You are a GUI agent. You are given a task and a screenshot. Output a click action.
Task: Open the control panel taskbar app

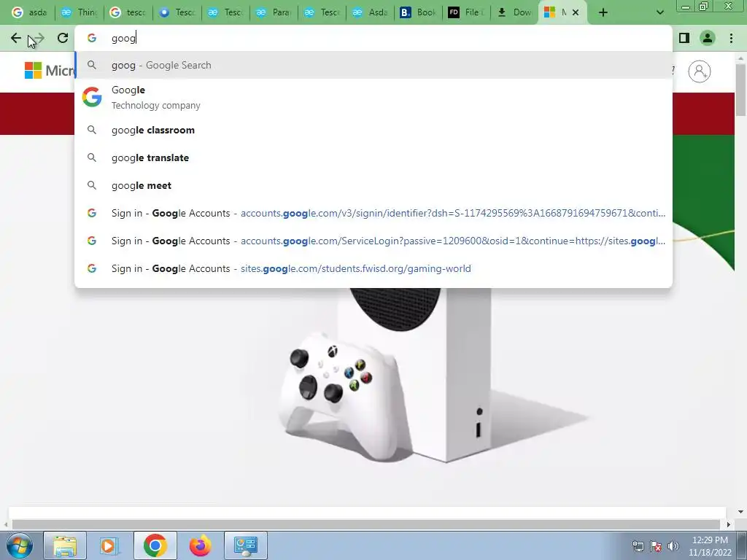pos(246,545)
